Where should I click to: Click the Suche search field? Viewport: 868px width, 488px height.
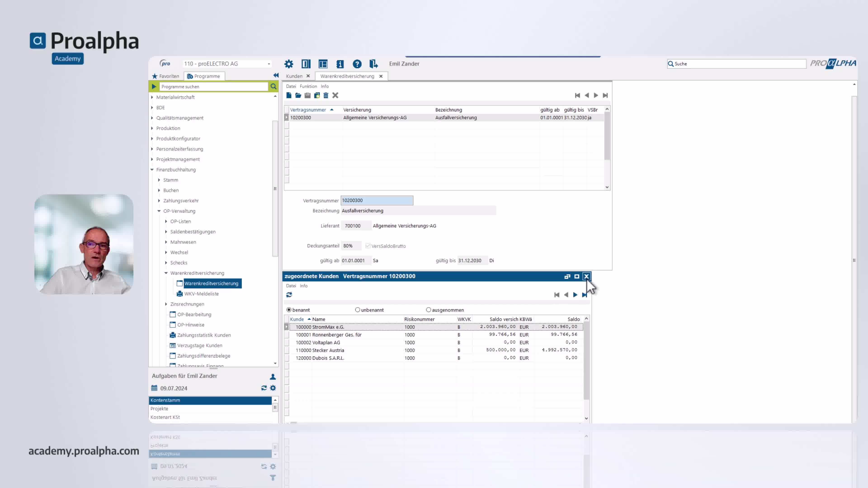click(x=737, y=64)
